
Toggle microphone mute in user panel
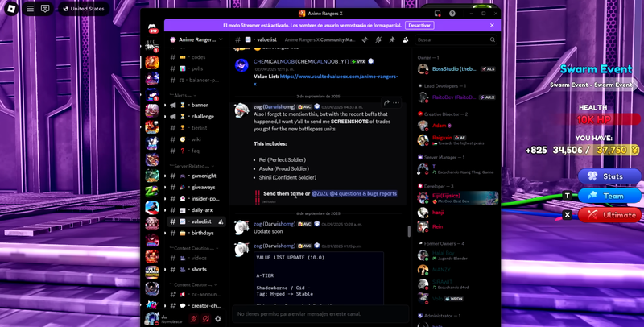(x=193, y=318)
